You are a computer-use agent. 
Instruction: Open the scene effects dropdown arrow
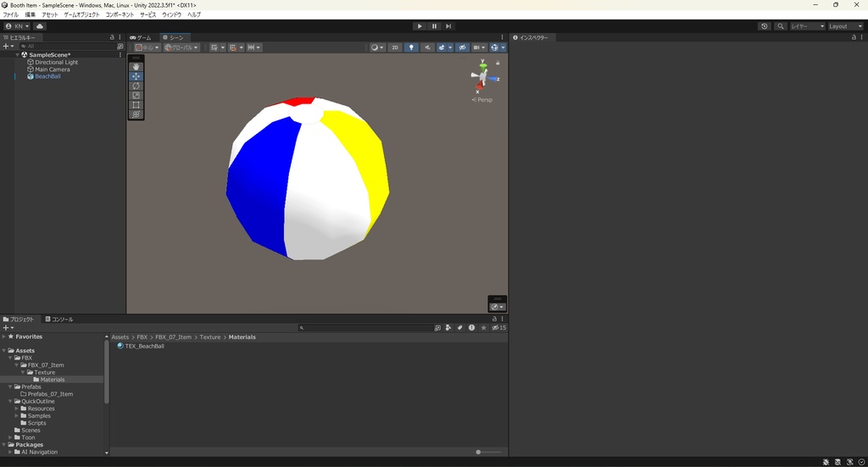(450, 47)
